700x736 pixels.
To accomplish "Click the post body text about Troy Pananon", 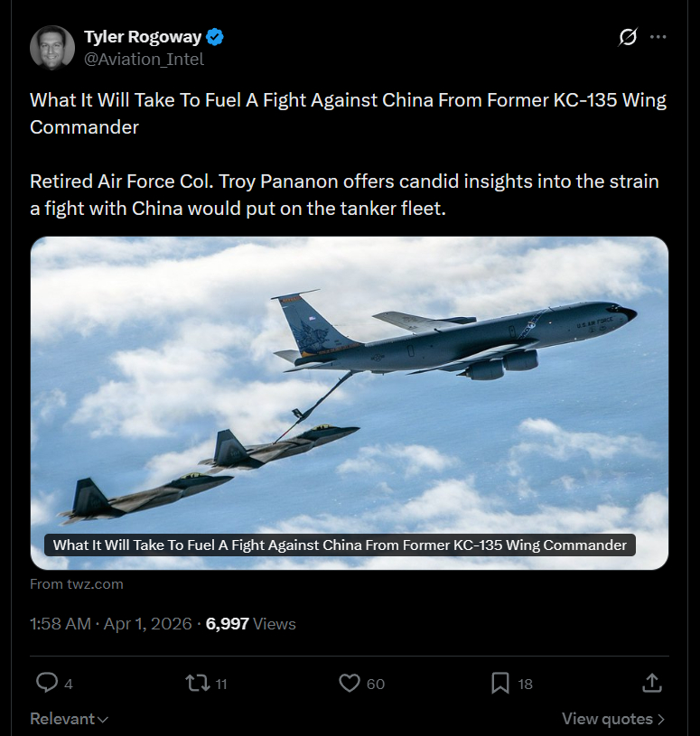I will [x=344, y=194].
